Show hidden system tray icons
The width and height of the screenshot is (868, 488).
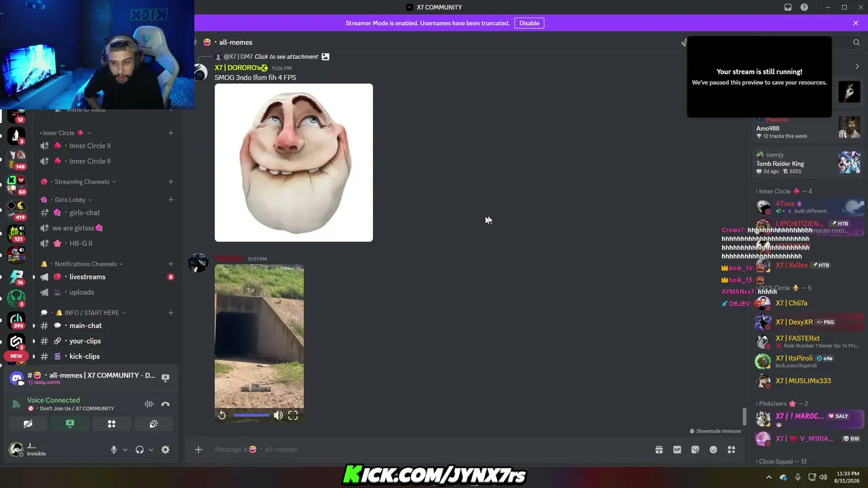(x=768, y=477)
